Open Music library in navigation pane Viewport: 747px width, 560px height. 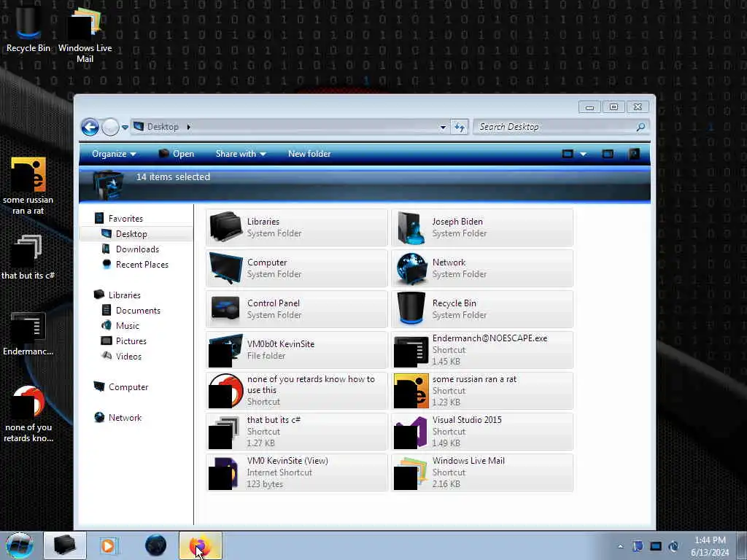[127, 326]
